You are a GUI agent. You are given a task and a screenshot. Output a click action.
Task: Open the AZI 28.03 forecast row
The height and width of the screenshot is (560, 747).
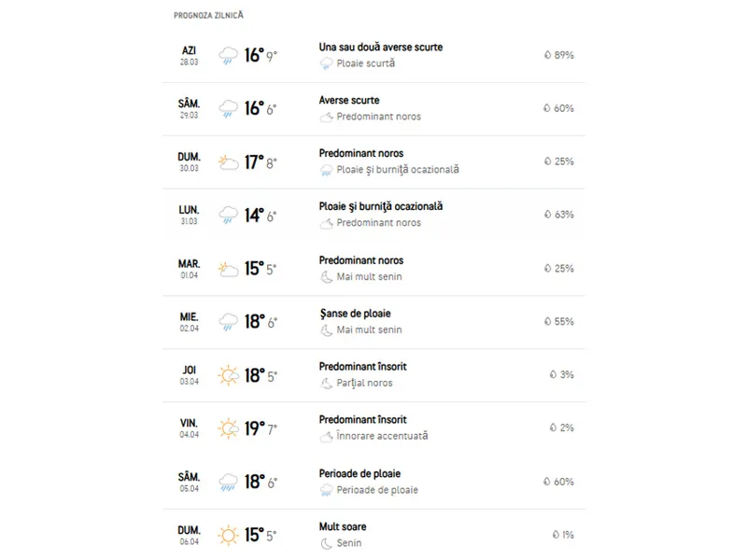tap(374, 56)
